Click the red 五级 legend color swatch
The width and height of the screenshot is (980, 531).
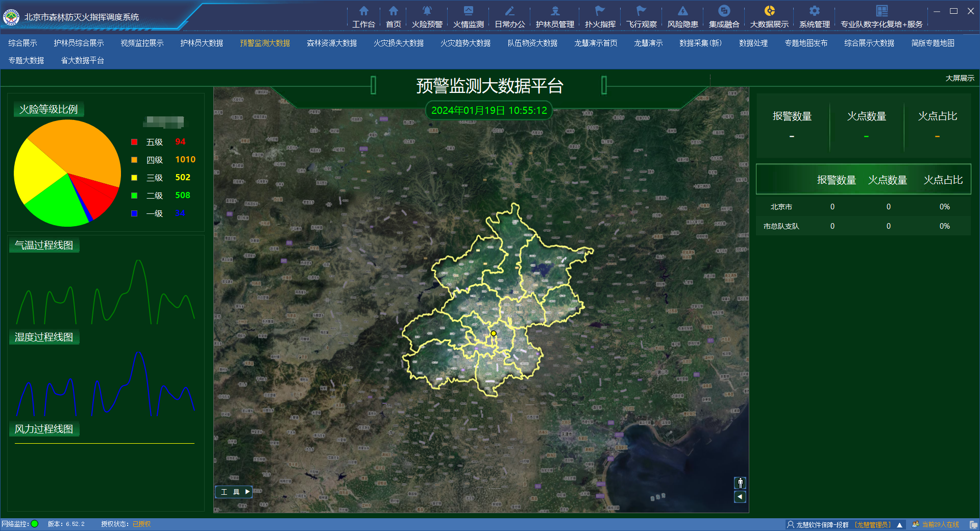click(x=134, y=142)
